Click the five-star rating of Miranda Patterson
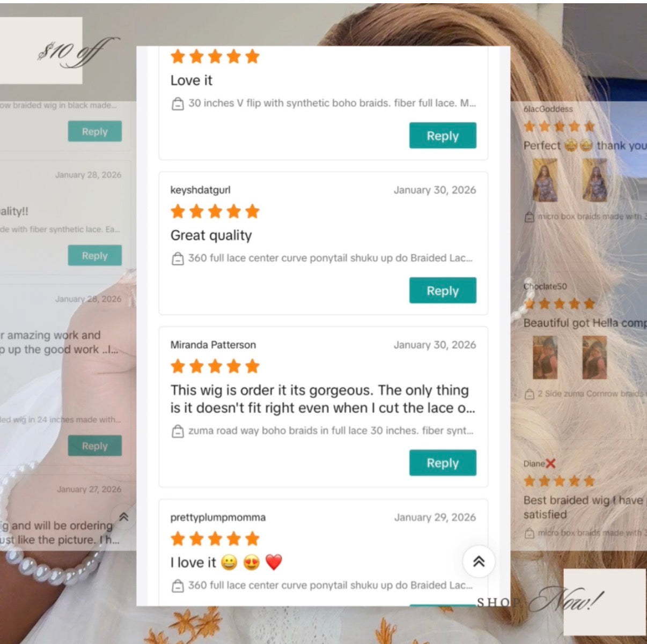Screen dimensions: 647x644 coord(215,367)
